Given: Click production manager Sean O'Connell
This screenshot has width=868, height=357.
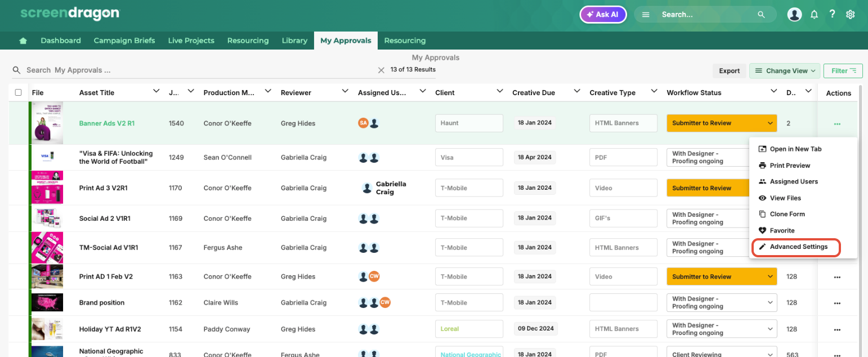Looking at the screenshot, I should point(227,158).
